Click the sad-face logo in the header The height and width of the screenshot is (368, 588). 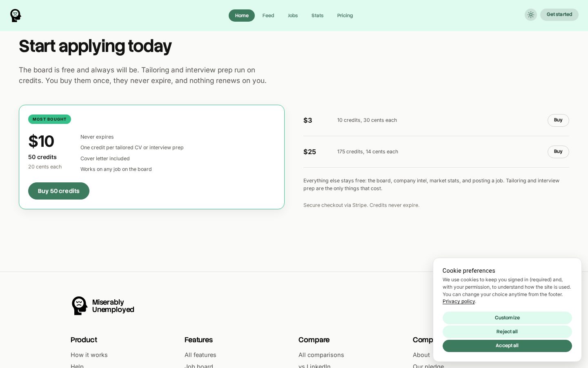pyautogui.click(x=16, y=16)
